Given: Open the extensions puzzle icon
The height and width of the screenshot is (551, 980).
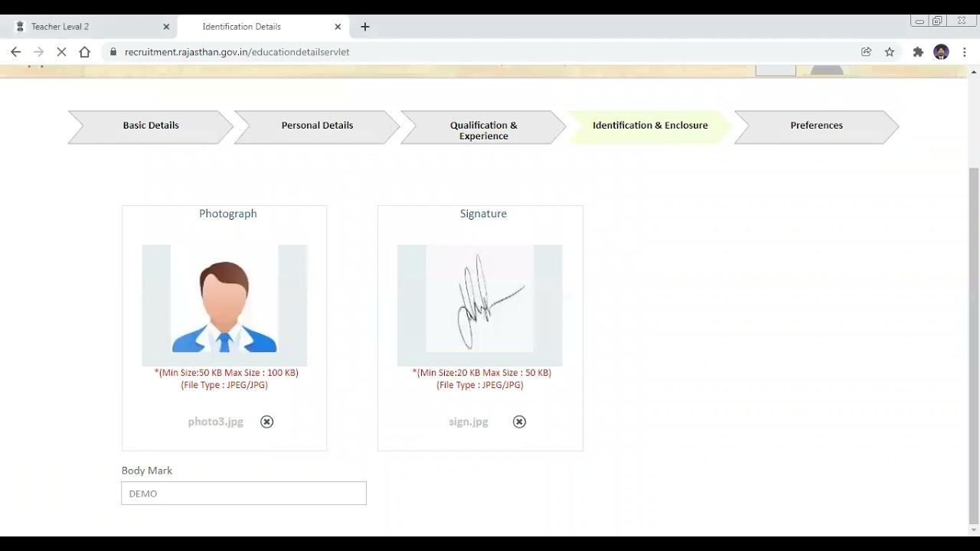Looking at the screenshot, I should pos(918,52).
